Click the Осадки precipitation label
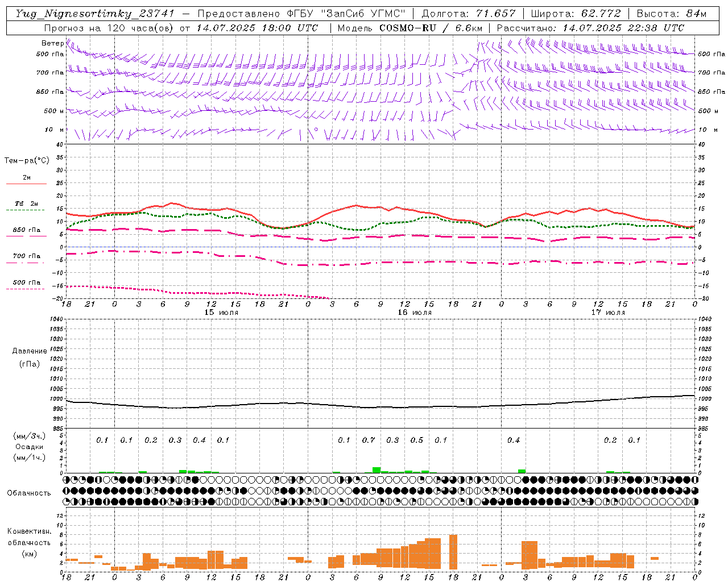 (x=30, y=447)
